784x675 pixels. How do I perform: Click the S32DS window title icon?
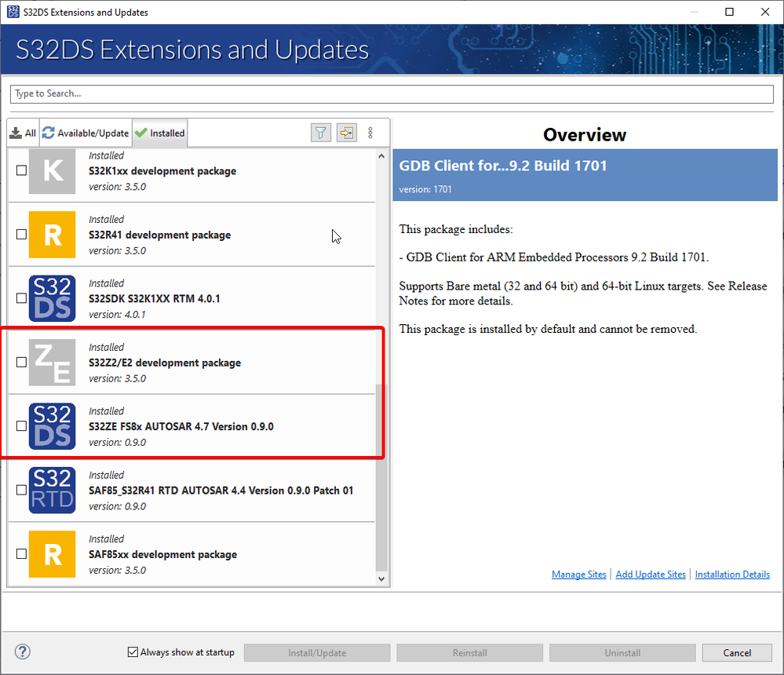13,12
